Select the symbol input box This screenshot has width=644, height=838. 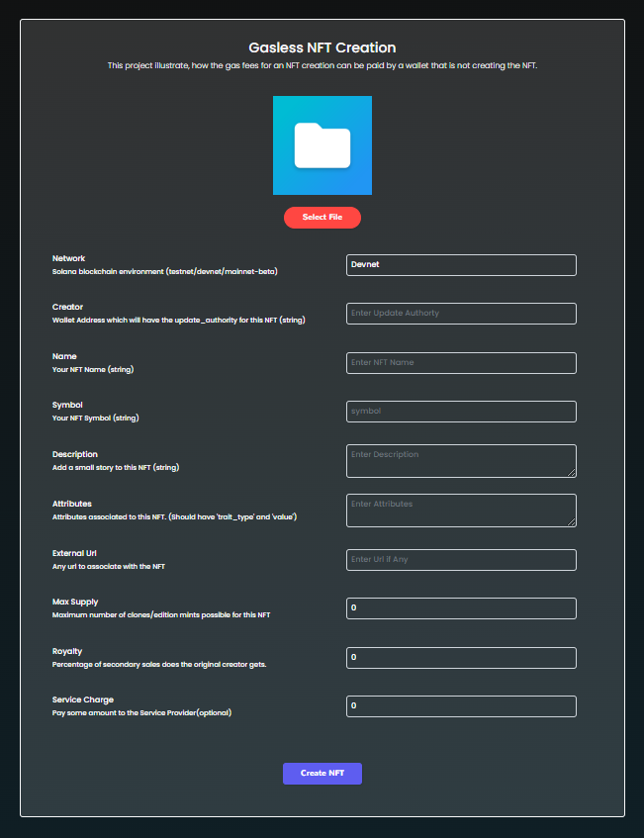(x=461, y=412)
